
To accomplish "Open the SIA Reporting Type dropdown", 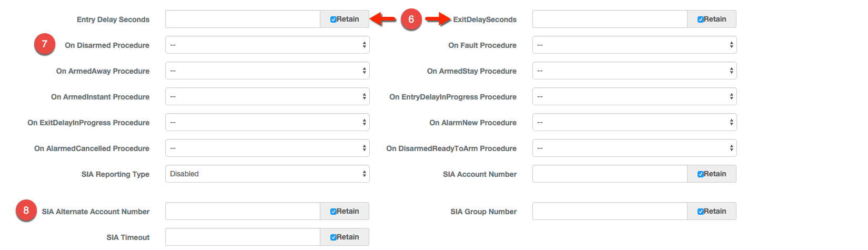I will pyautogui.click(x=267, y=174).
